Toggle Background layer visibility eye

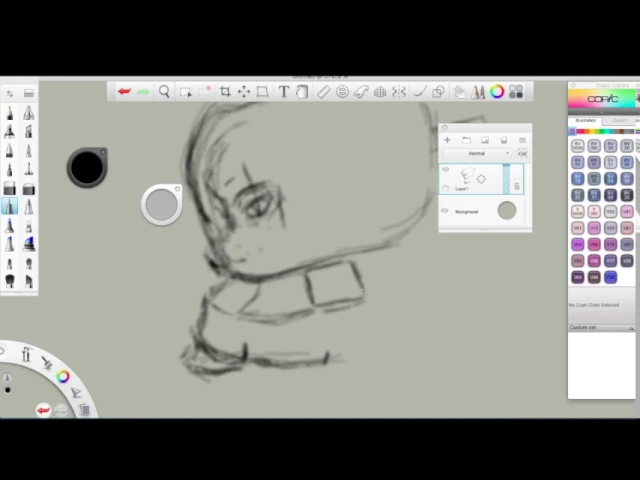[445, 211]
